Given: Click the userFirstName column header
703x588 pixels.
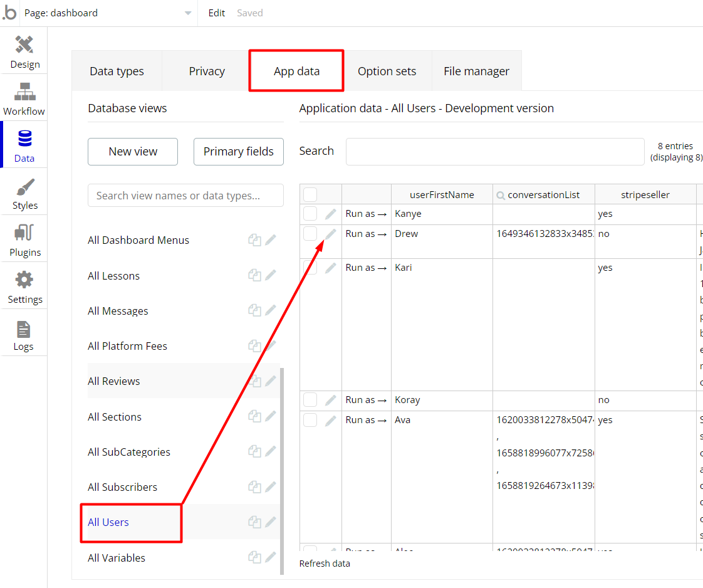Looking at the screenshot, I should 442,195.
